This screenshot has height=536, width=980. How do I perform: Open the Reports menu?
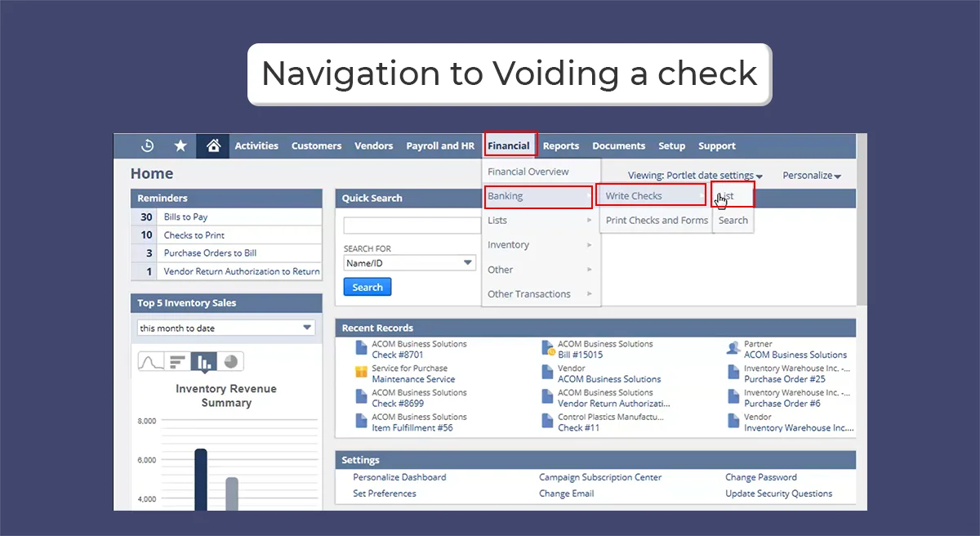(561, 146)
